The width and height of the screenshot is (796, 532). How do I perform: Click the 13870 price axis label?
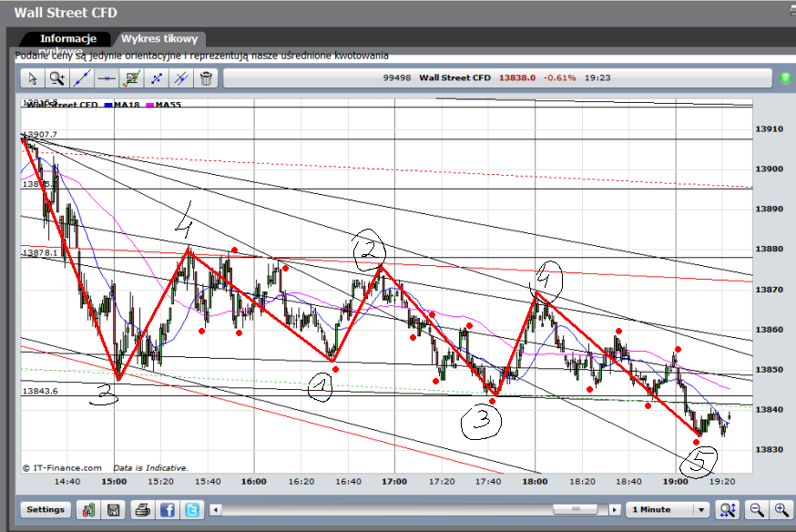(769, 290)
